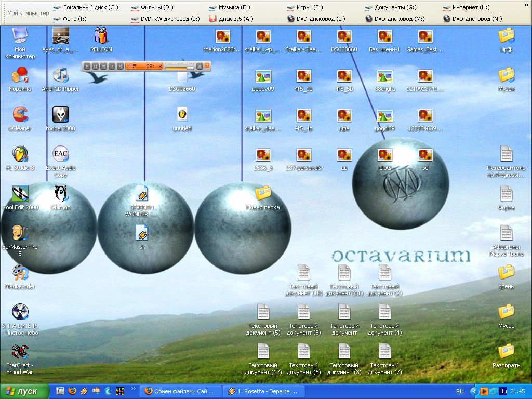This screenshot has width=532, height=399.
Task: Open the RU language bar selector
Action: point(460,391)
